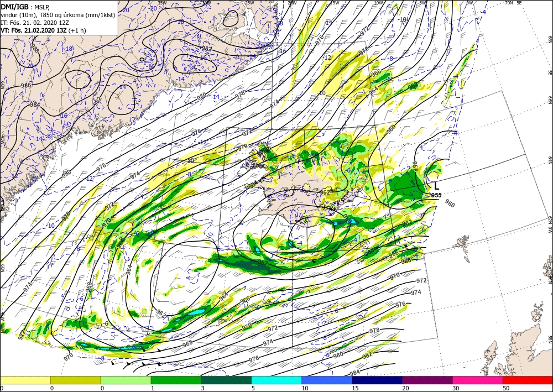This screenshot has width=553, height=392.
Task: Click the navy 15–20 mm legend swatch
Action: pos(377,380)
